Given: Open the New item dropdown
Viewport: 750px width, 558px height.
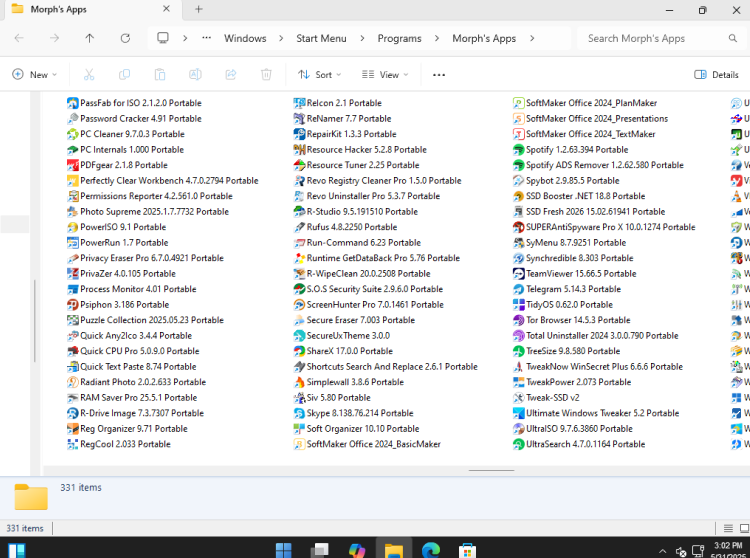Looking at the screenshot, I should click(34, 75).
